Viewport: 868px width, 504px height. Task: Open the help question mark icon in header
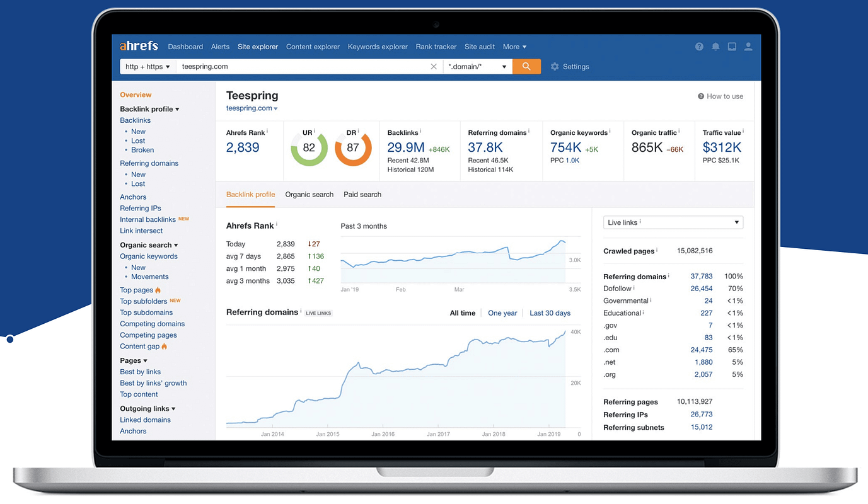tap(699, 47)
